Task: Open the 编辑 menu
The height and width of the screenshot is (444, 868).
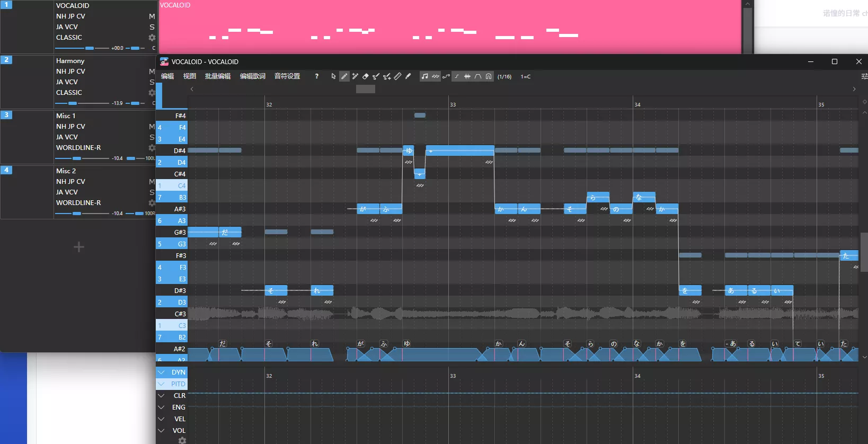Action: (x=167, y=76)
